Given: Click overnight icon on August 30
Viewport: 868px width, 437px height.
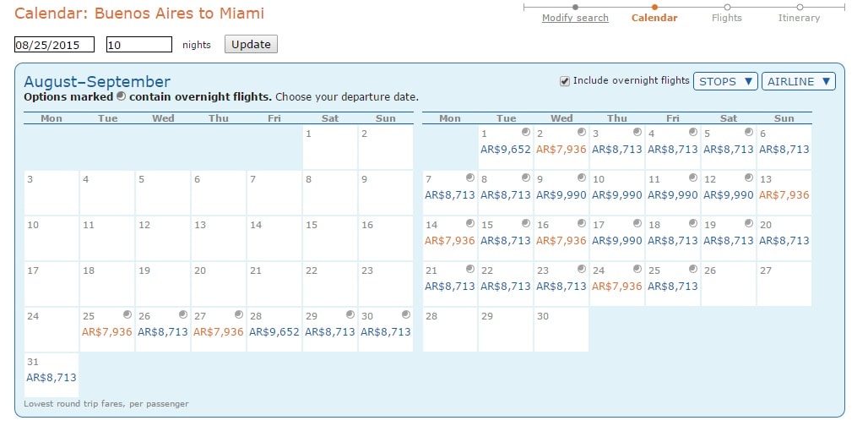Looking at the screenshot, I should (406, 314).
